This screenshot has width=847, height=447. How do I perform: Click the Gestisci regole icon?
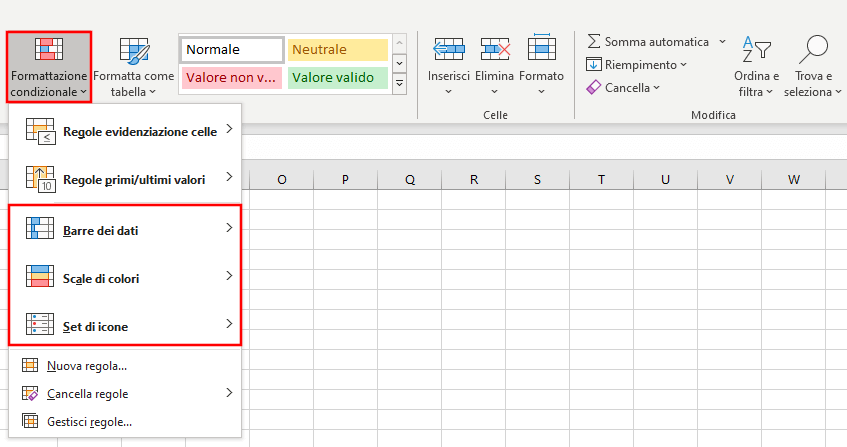30,421
